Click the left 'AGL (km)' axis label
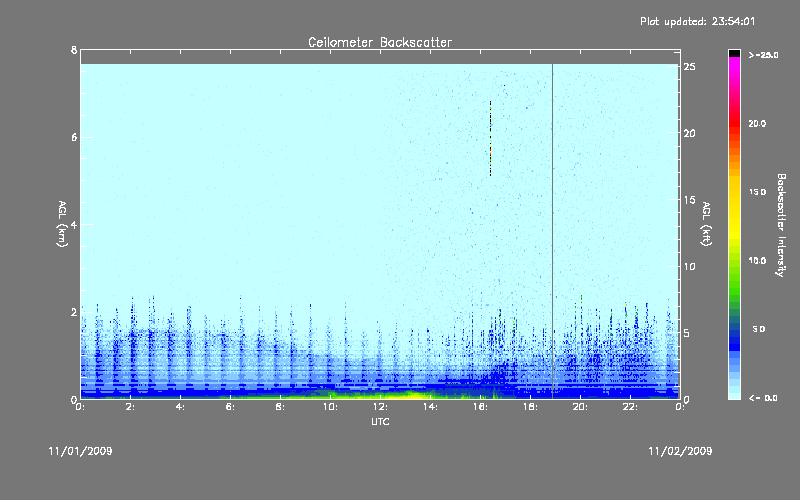The width and height of the screenshot is (800, 500). [x=62, y=224]
